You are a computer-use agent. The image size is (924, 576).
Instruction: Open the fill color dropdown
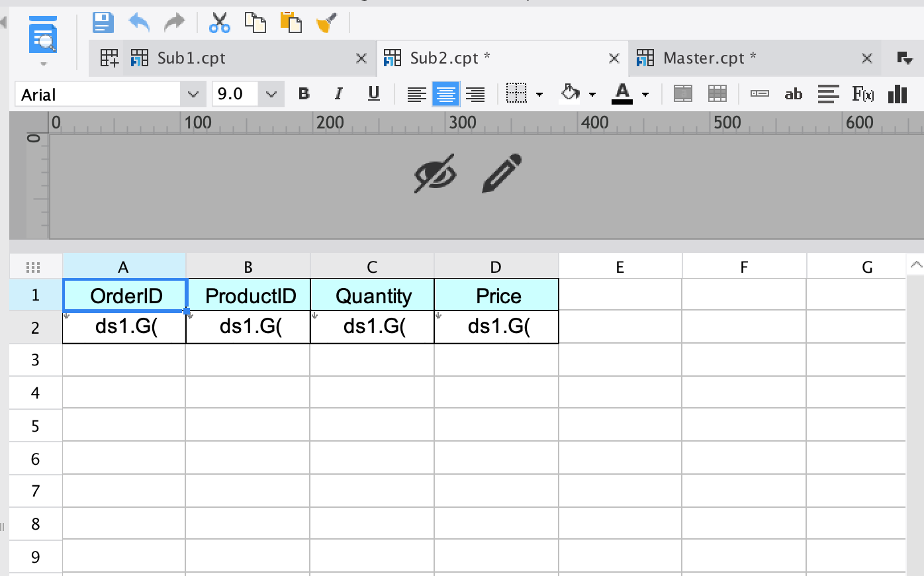tap(591, 94)
